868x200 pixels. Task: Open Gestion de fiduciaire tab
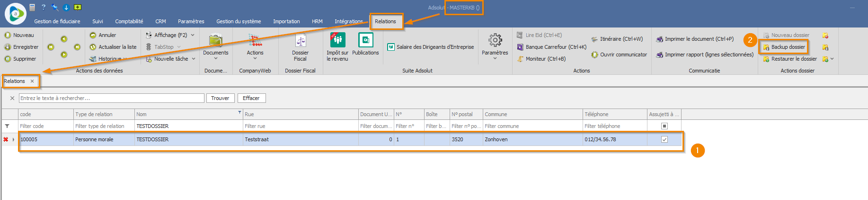(57, 21)
